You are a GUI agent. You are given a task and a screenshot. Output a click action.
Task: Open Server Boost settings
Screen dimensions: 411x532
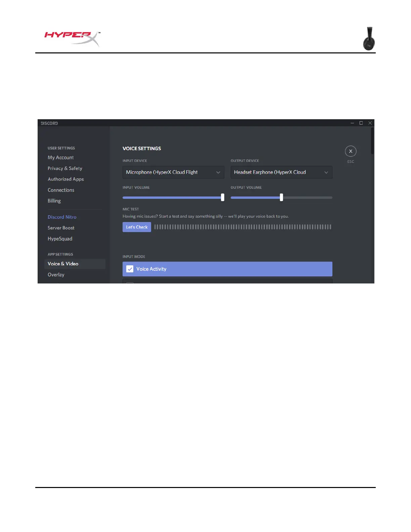point(61,228)
